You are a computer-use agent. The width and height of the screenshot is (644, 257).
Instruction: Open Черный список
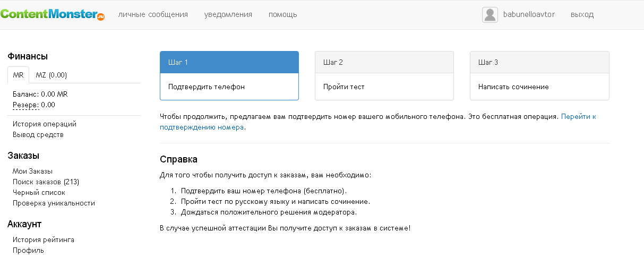point(39,192)
